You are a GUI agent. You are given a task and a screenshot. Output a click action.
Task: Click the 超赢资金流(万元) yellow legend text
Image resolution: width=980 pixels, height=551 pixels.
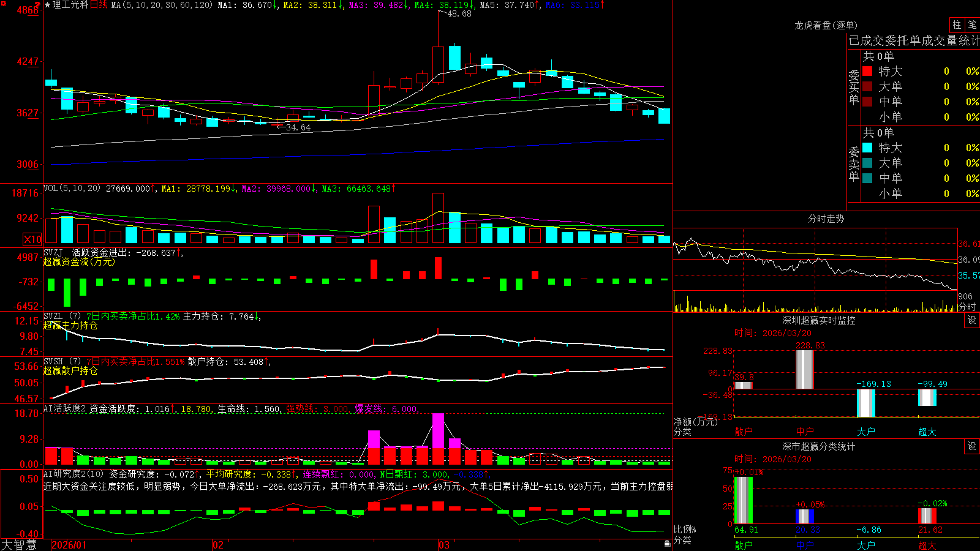(79, 261)
